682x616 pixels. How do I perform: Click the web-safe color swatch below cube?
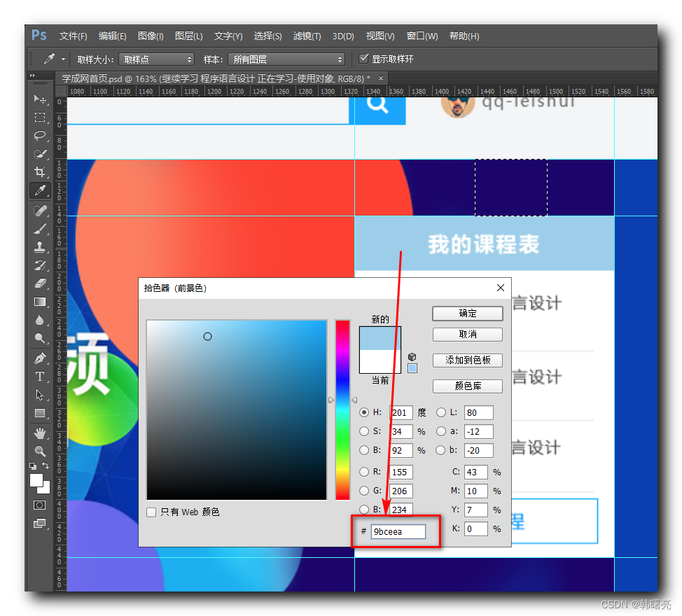click(412, 369)
